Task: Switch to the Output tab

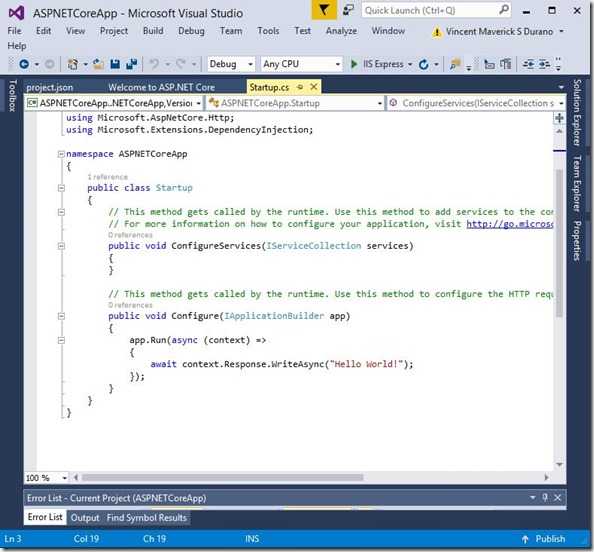Action: coord(85,518)
